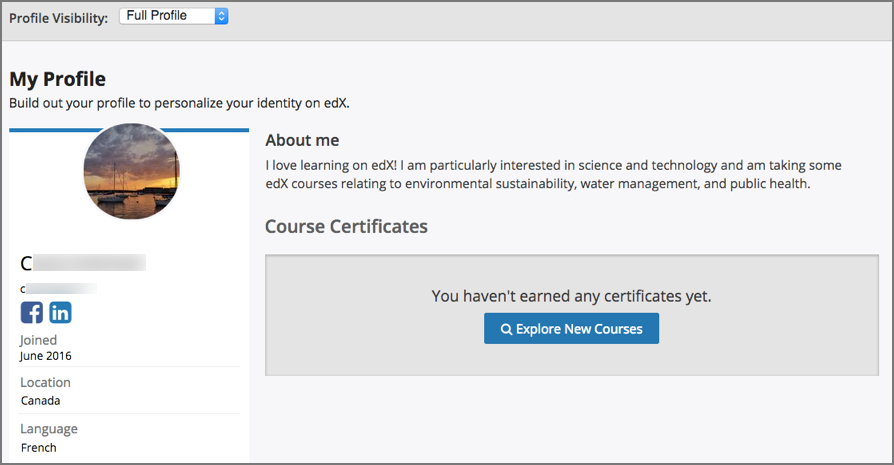
Task: Click the Course Certificates heading
Action: point(346,227)
